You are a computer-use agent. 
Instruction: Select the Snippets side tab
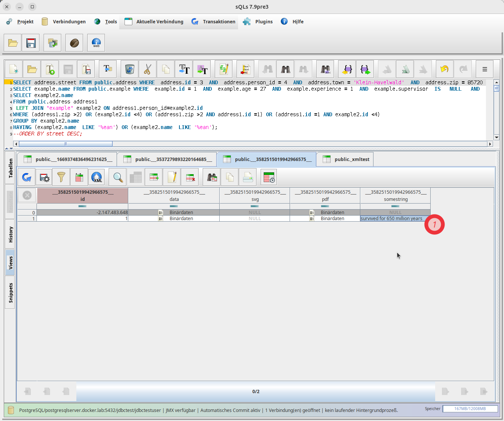pyautogui.click(x=10, y=293)
